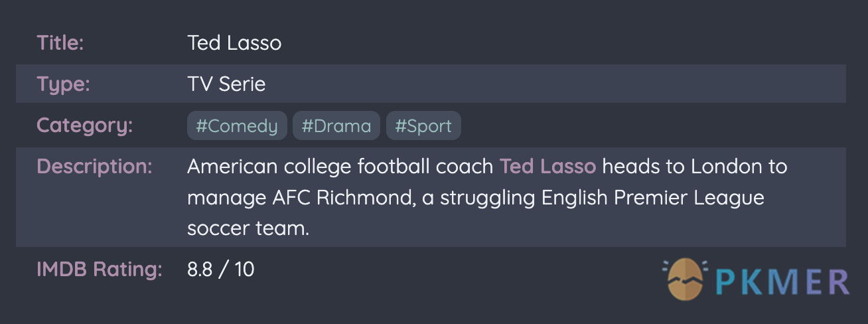Click the Title field label

click(x=60, y=43)
